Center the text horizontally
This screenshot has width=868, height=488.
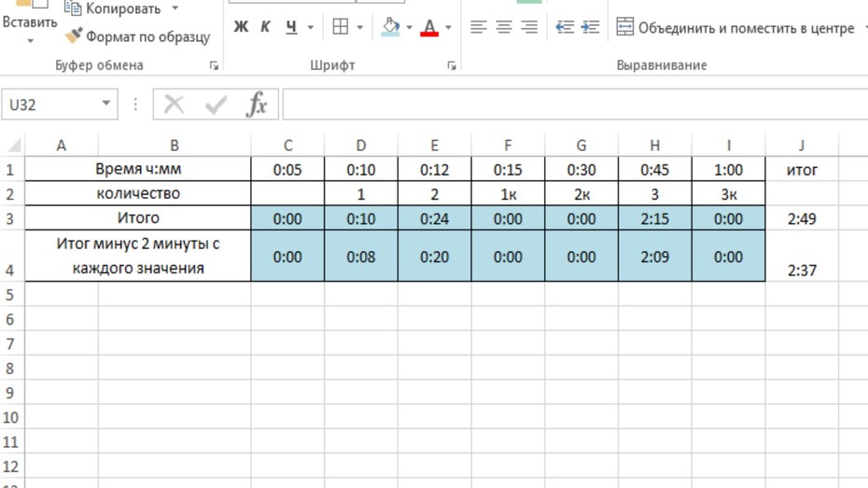tap(504, 26)
